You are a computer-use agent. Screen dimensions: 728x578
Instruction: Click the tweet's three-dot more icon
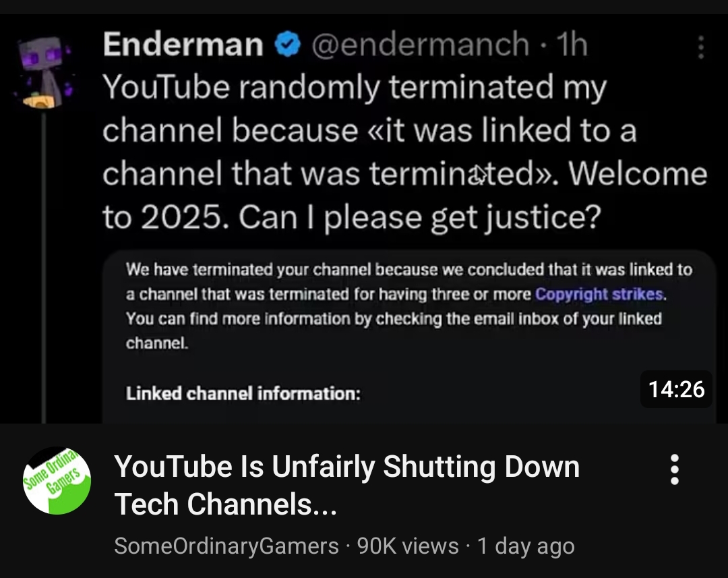701,47
